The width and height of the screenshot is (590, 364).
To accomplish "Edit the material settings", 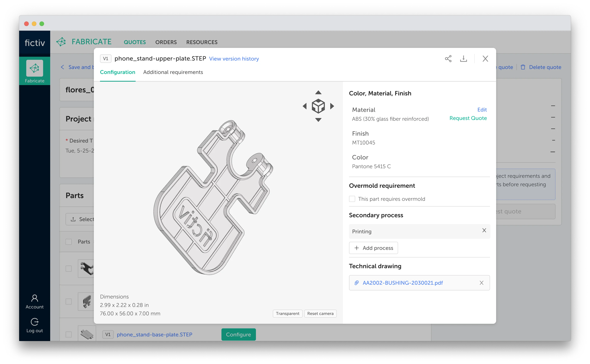I will pyautogui.click(x=482, y=110).
